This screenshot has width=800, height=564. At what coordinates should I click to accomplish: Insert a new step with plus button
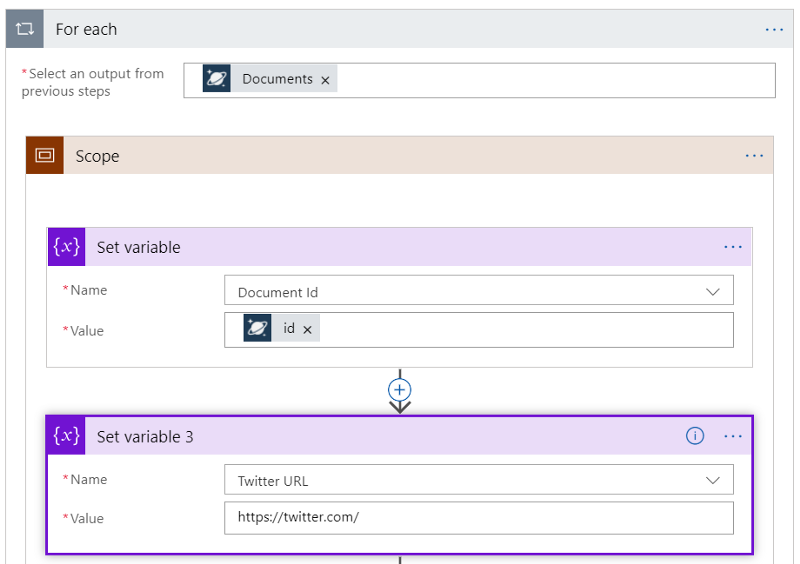pos(400,390)
